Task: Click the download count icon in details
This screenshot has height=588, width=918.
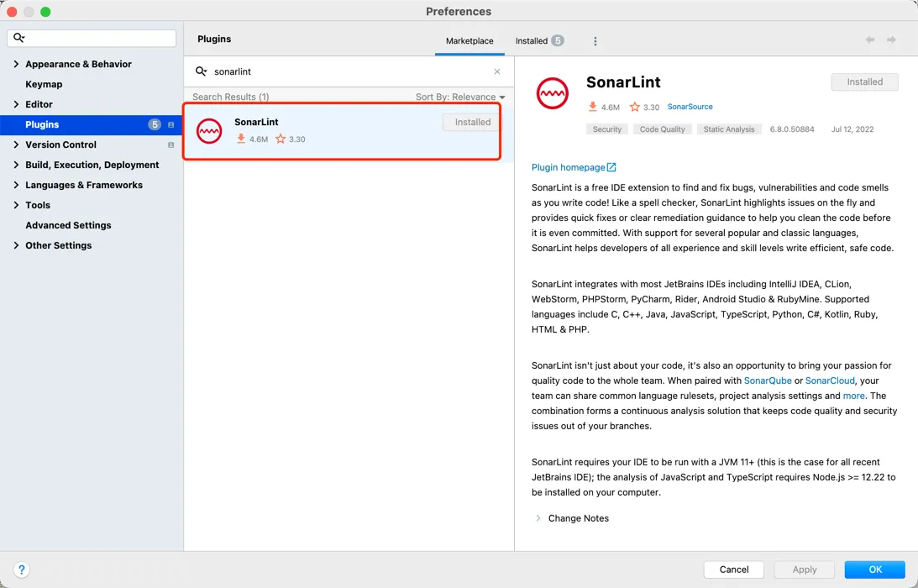Action: [x=592, y=107]
